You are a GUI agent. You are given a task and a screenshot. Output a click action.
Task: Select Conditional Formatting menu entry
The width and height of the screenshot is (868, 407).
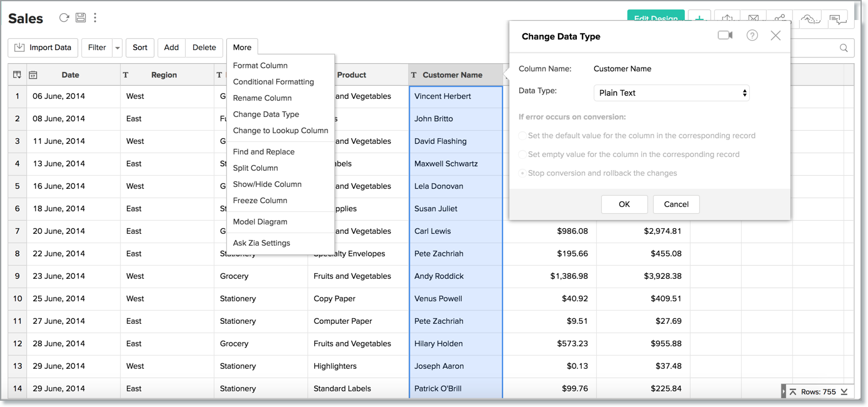273,82
